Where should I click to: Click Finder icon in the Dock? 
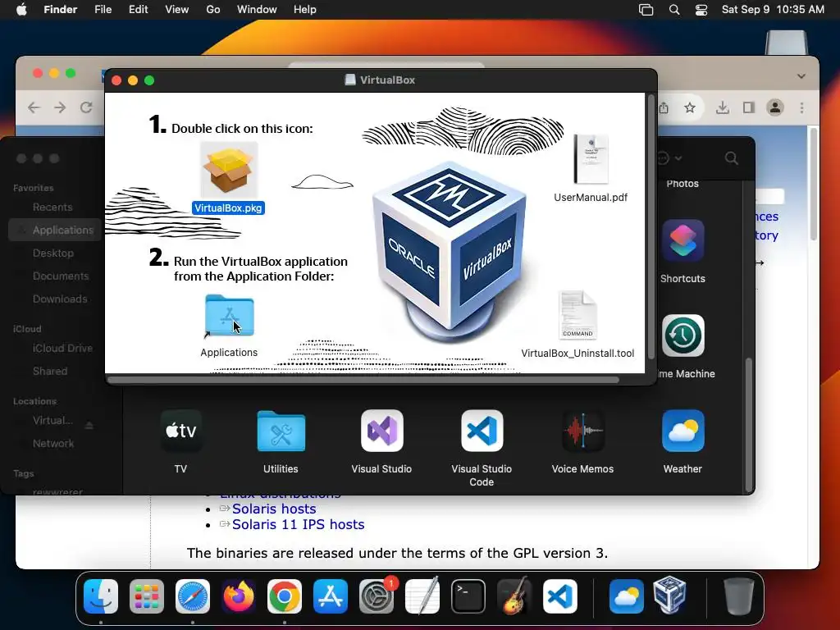[x=101, y=596]
